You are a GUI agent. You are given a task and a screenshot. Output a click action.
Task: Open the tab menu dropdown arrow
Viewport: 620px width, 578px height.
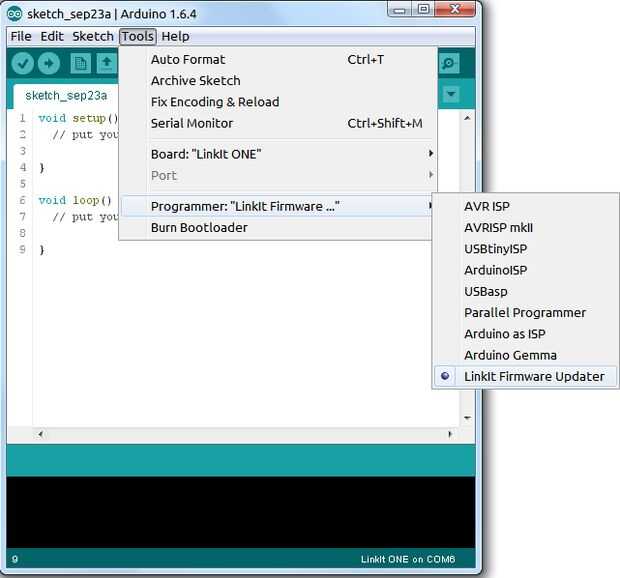pyautogui.click(x=451, y=94)
